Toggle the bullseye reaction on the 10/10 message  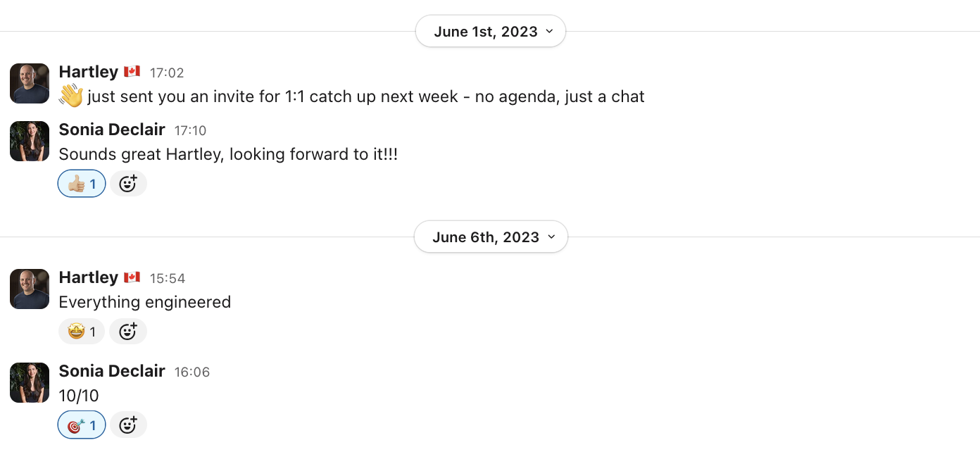coord(82,425)
